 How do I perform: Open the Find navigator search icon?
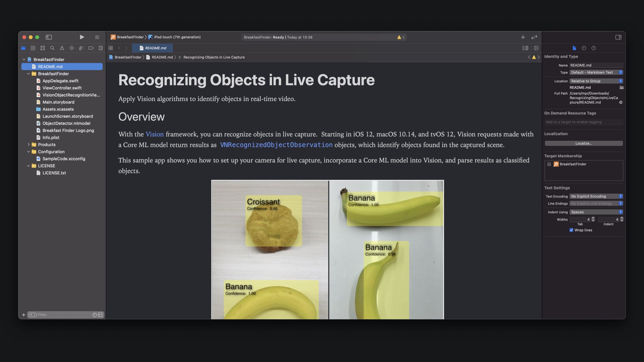tap(52, 48)
